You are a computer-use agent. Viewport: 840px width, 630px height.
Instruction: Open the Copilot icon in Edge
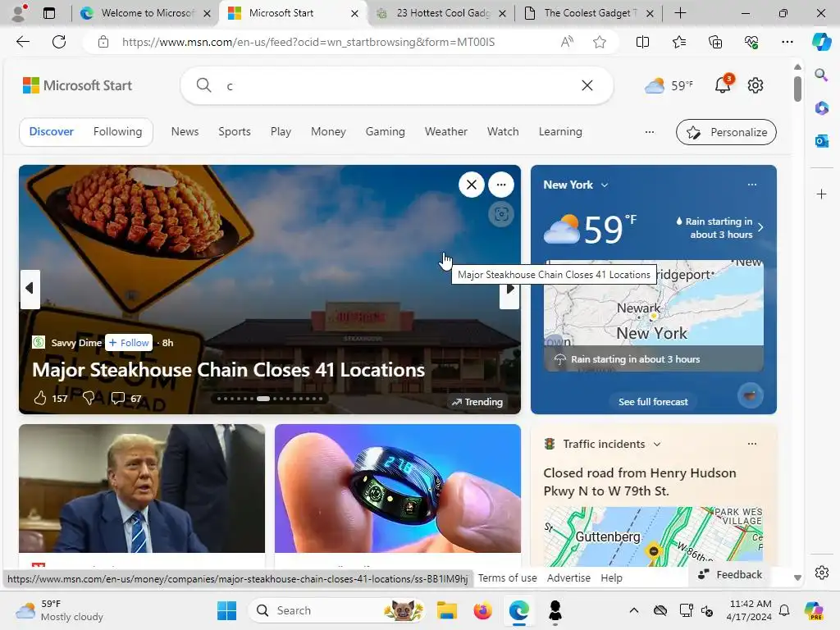(x=821, y=42)
